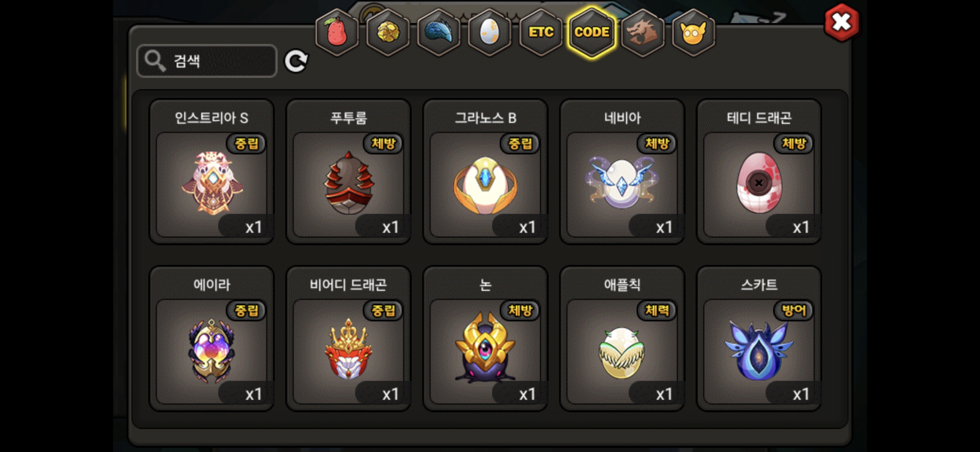Select the 푸투룸 egg item
Image resolution: width=980 pixels, height=452 pixels.
[x=348, y=171]
